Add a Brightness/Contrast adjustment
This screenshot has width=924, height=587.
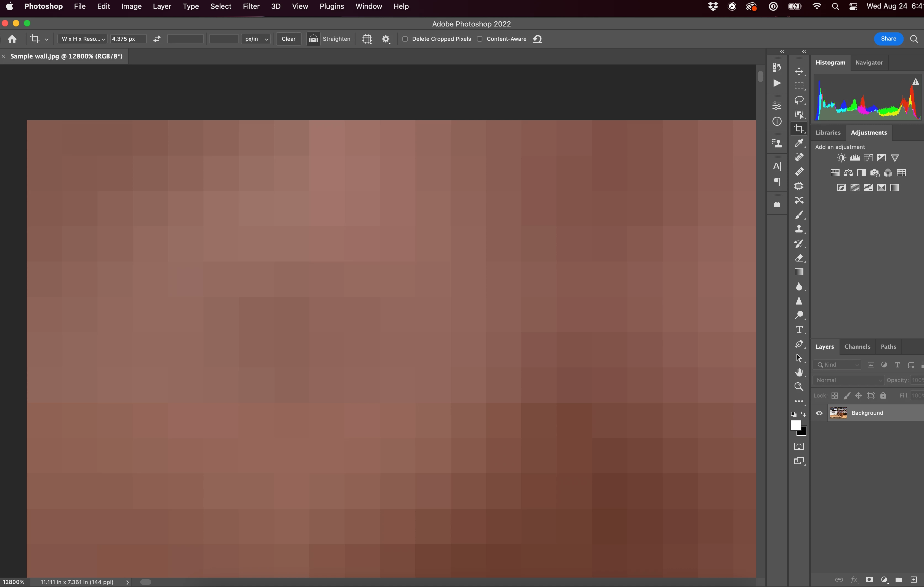tap(841, 158)
